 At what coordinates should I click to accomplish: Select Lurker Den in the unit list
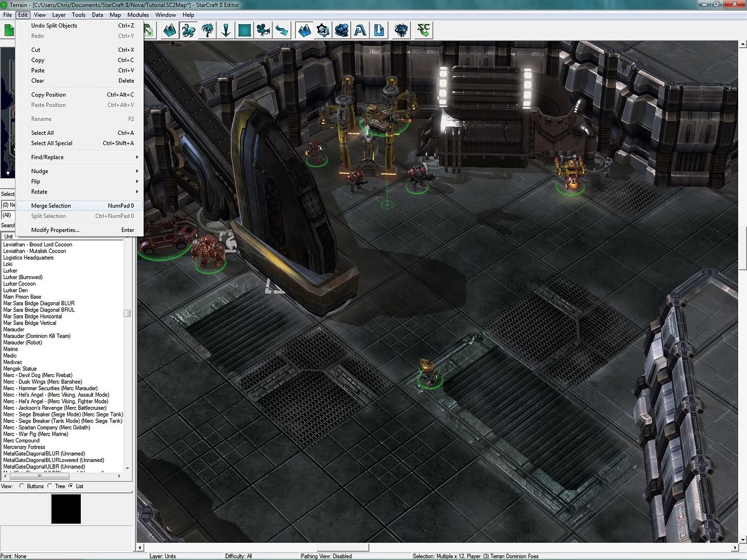16,290
